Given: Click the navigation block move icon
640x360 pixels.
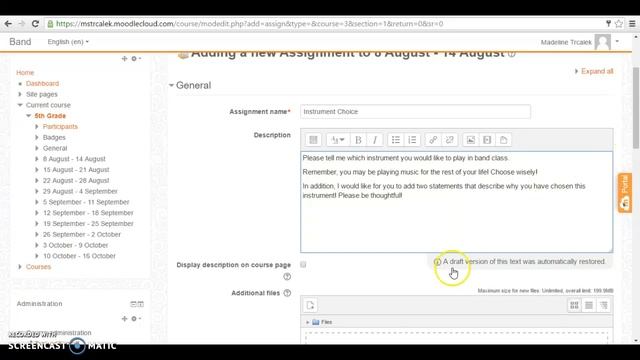Looking at the screenshot, I should [x=124, y=59].
